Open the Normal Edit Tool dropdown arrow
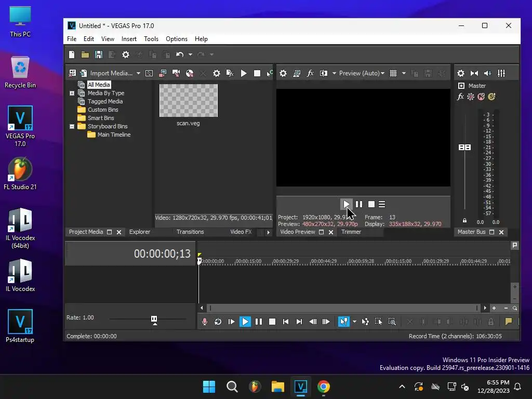The width and height of the screenshot is (532, 399). tap(354, 322)
